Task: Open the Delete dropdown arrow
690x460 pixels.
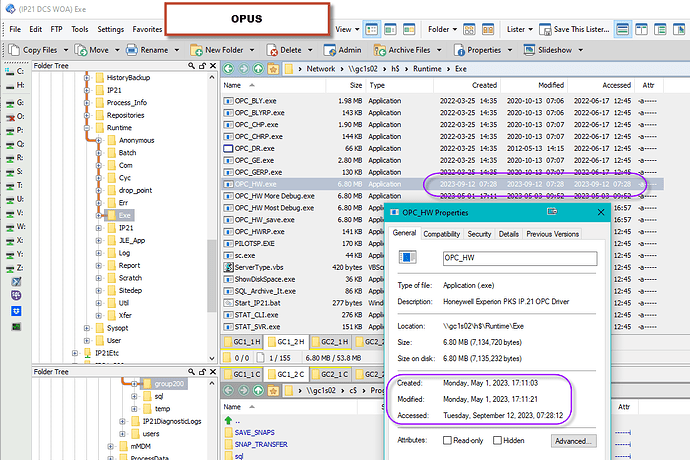Action: (x=310, y=50)
